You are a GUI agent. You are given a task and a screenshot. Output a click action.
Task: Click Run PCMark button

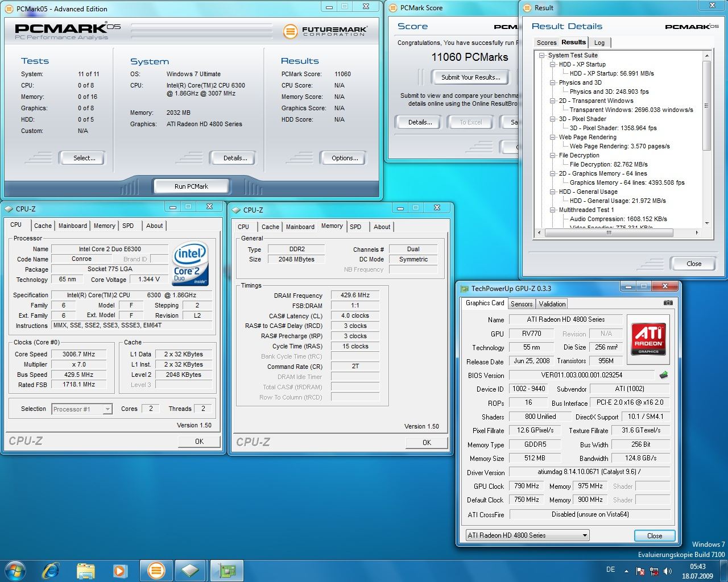click(x=191, y=186)
